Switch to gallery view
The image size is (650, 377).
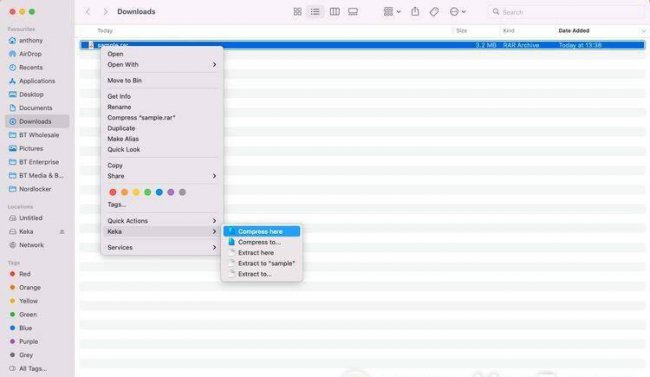pos(353,12)
